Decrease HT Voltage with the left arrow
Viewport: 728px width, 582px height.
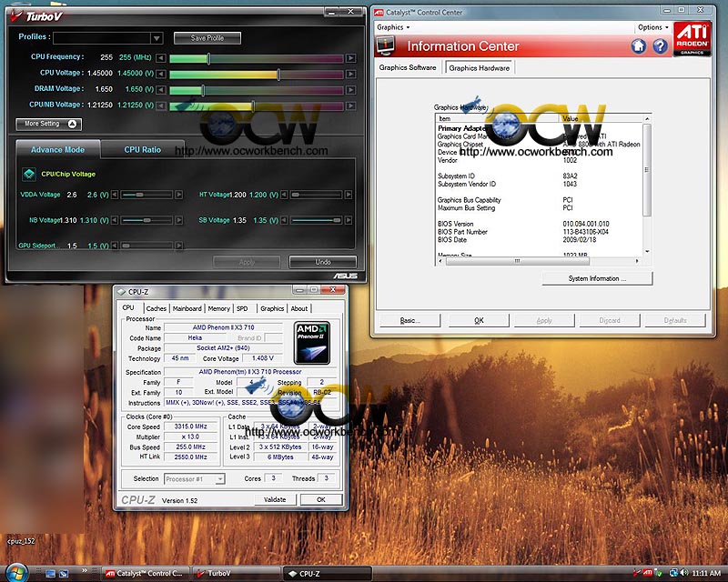284,195
